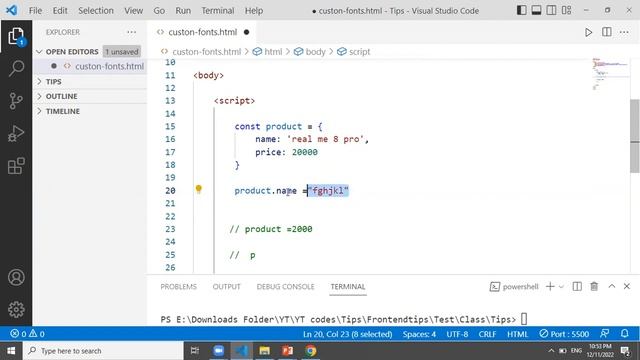The image size is (640, 360).
Task: Open the Search view icon
Action: point(16,68)
